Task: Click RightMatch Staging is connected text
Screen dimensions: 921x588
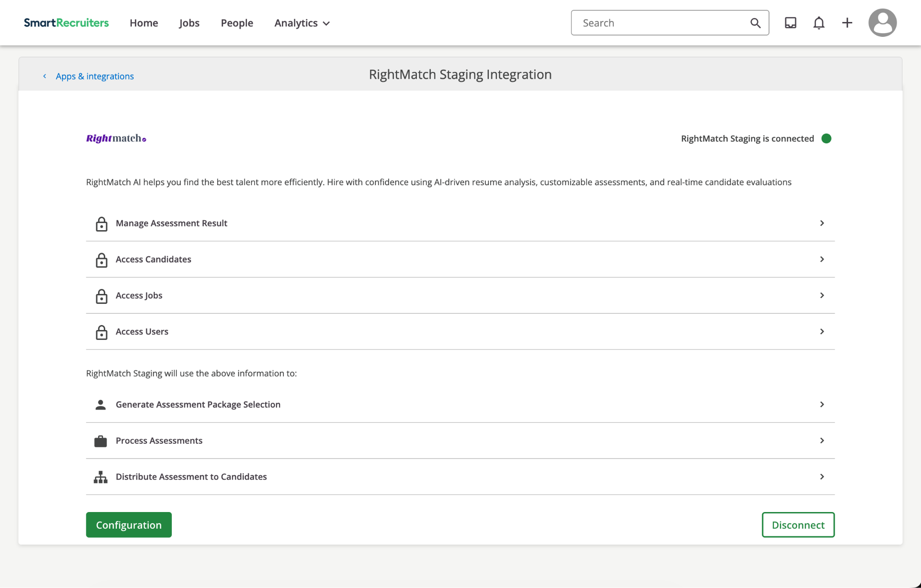Action: 747,138
